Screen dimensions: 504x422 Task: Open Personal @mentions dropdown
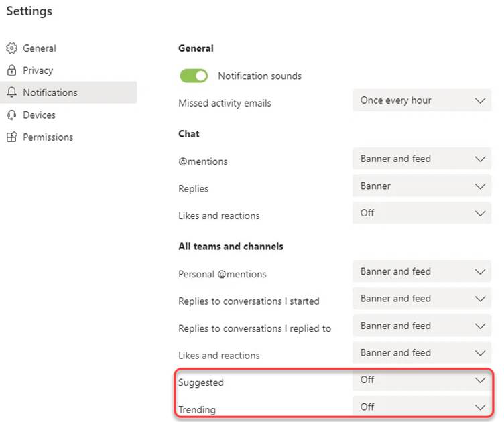click(x=422, y=272)
